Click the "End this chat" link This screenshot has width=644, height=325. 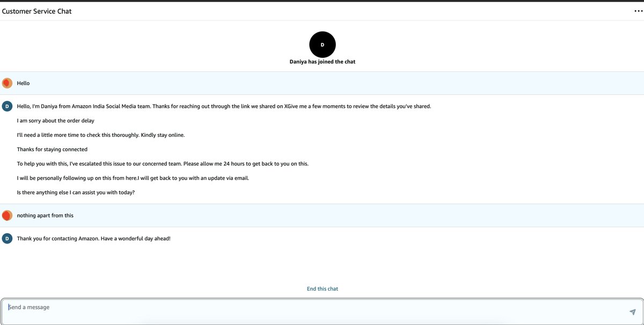click(323, 289)
